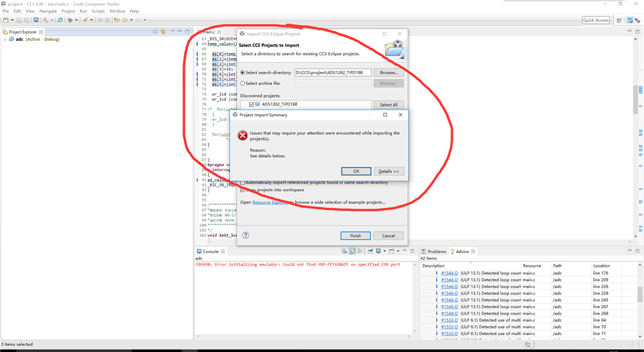Screen dimensions: 644x352
Task: Click the Flash/Load tool toolbar icon
Action: (85, 20)
